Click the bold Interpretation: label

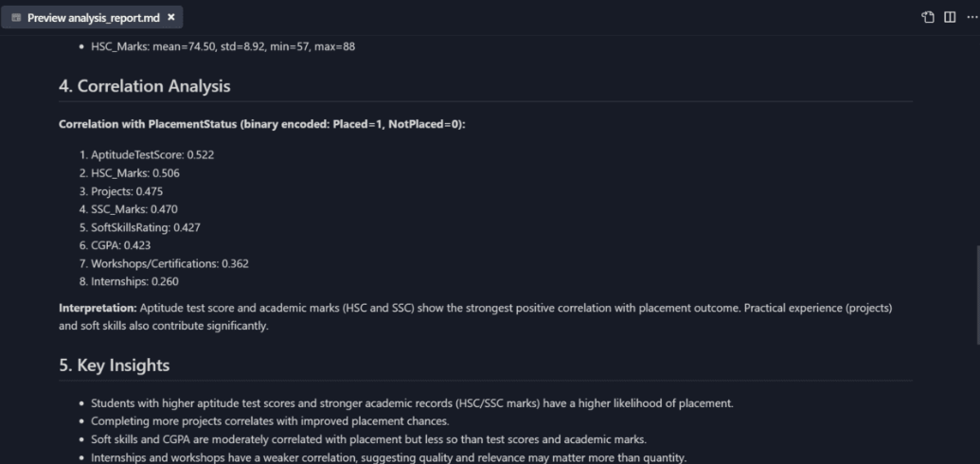click(98, 308)
